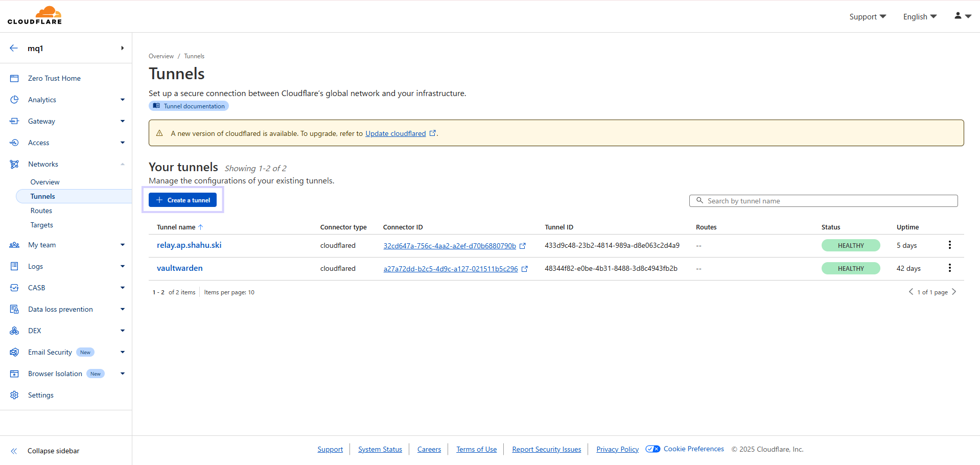Screen dimensions: 980x465
Task: Click the Careers footer link
Action: pos(429,449)
